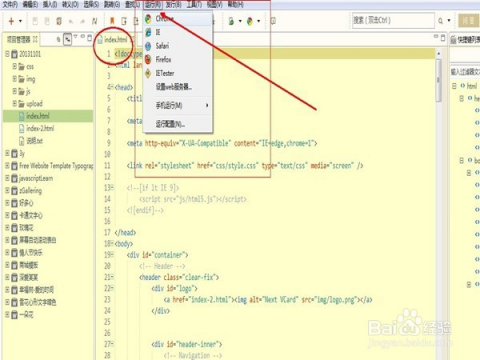Open the dropdown arrow beside the New icon
480x360 pixels.
point(20,21)
